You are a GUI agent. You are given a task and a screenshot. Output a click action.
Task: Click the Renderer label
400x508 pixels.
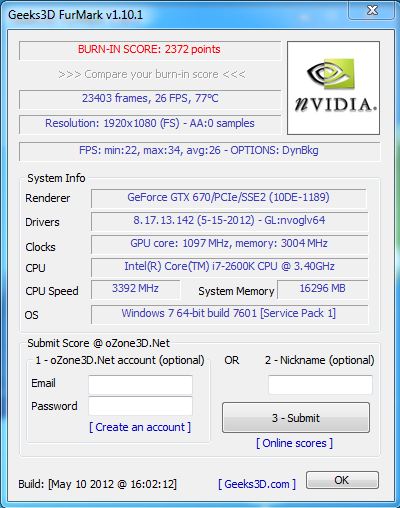coord(48,198)
